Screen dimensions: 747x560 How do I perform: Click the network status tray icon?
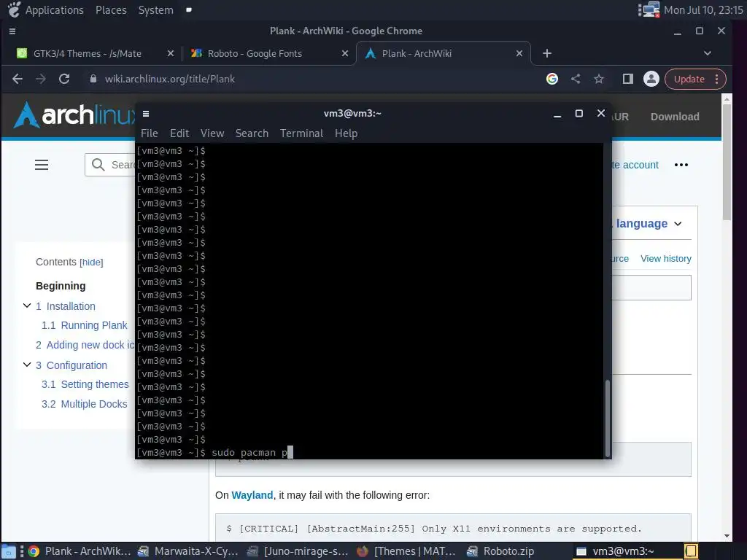[650, 9]
